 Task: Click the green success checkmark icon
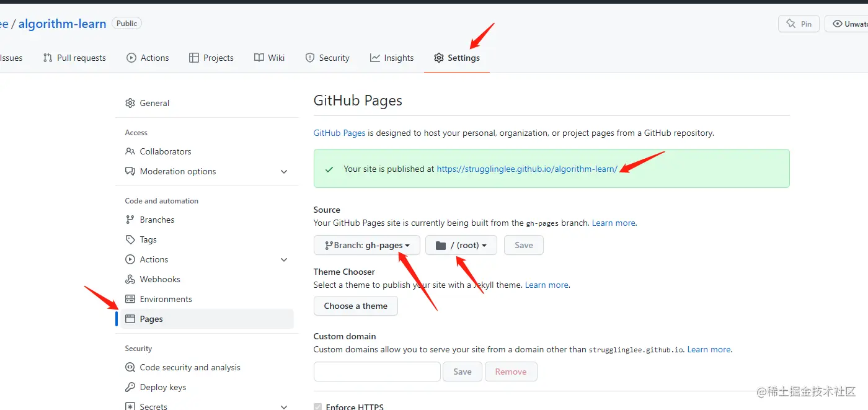(x=329, y=169)
